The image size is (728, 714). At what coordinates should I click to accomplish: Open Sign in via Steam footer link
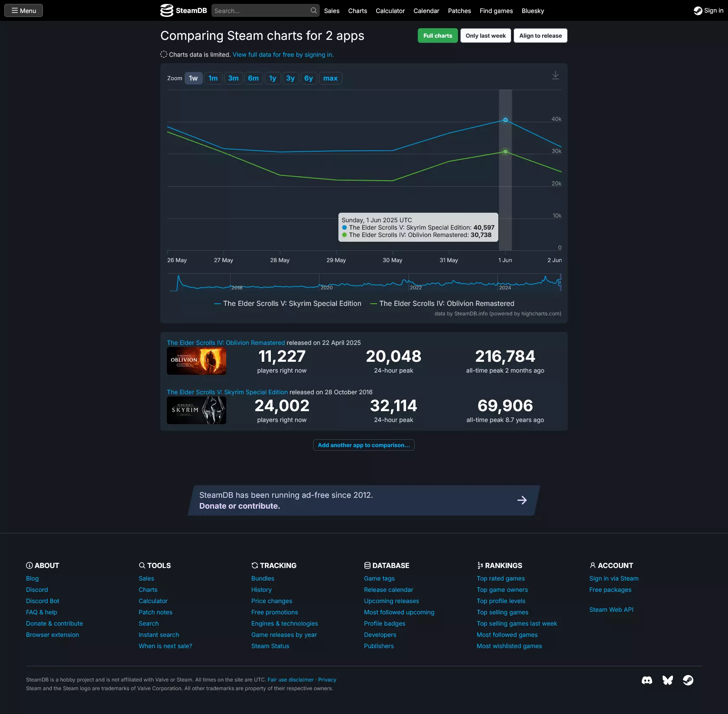click(x=614, y=578)
